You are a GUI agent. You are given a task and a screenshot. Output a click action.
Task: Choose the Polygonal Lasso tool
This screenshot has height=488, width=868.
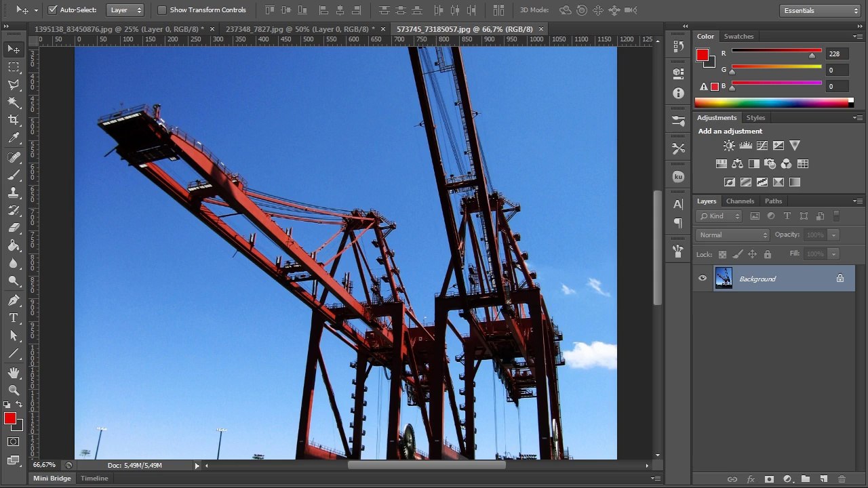tap(14, 85)
